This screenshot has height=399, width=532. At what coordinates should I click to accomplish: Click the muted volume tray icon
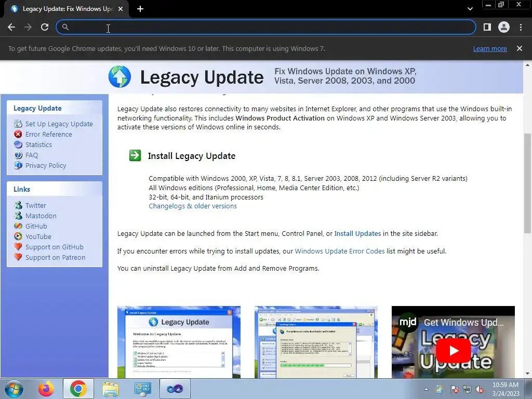(x=480, y=389)
